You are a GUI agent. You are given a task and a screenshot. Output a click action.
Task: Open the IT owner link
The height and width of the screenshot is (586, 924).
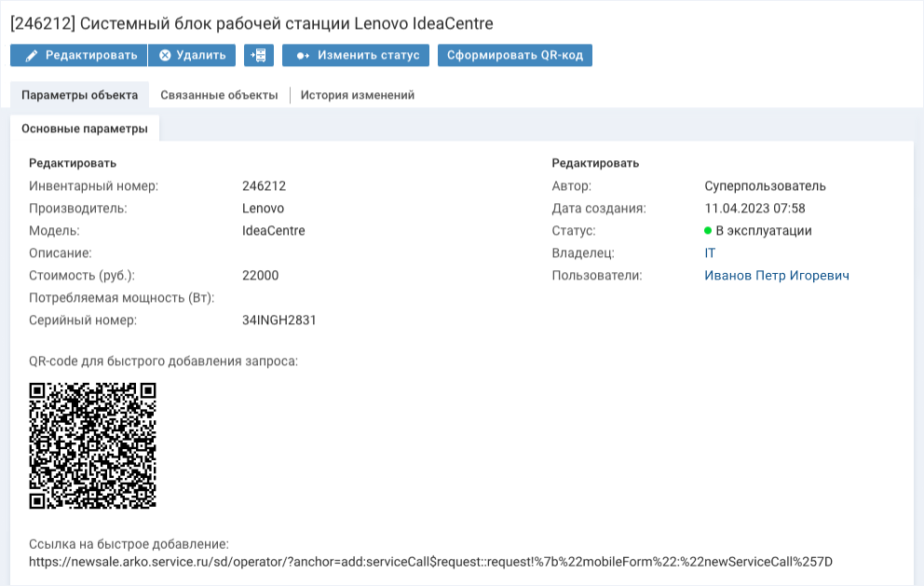coord(710,252)
